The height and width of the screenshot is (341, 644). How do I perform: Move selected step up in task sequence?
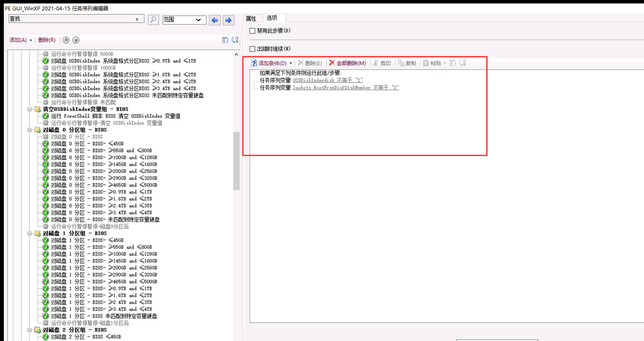225,40
